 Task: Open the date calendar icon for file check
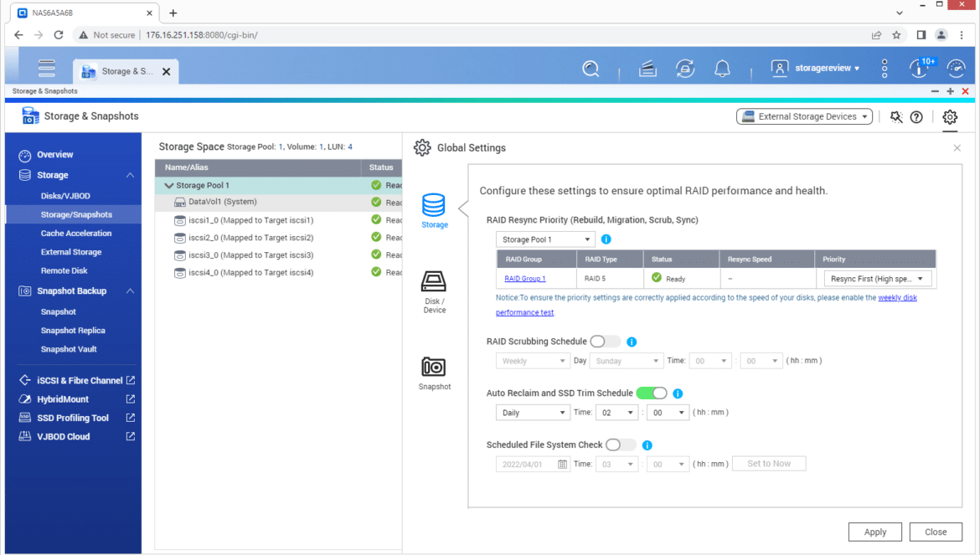tap(562, 464)
